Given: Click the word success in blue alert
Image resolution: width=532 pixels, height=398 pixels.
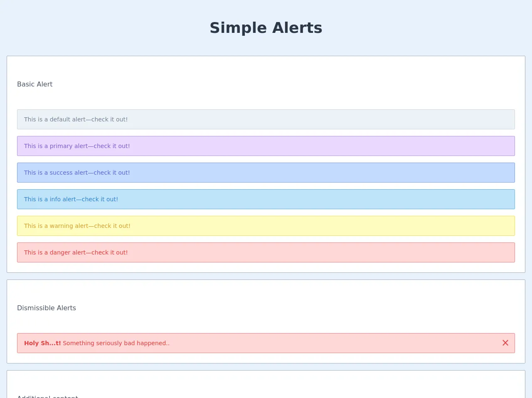Looking at the screenshot, I should pyautogui.click(x=61, y=173).
